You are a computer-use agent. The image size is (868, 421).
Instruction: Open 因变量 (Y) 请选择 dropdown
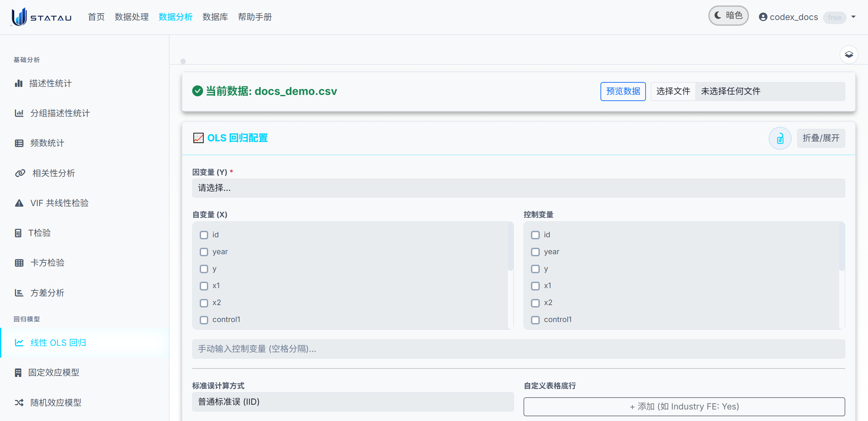tap(518, 188)
